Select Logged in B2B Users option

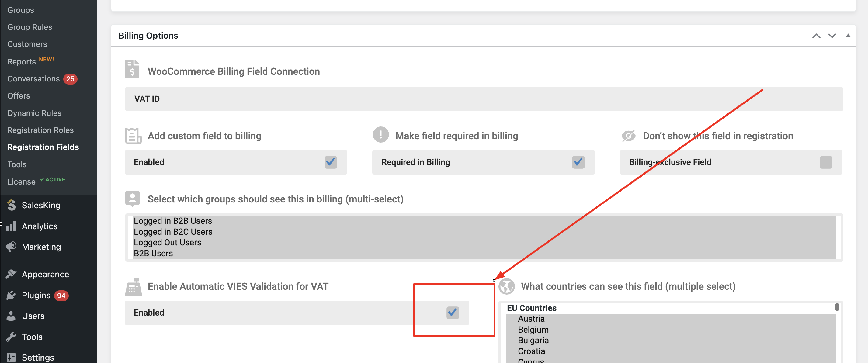[484, 221]
